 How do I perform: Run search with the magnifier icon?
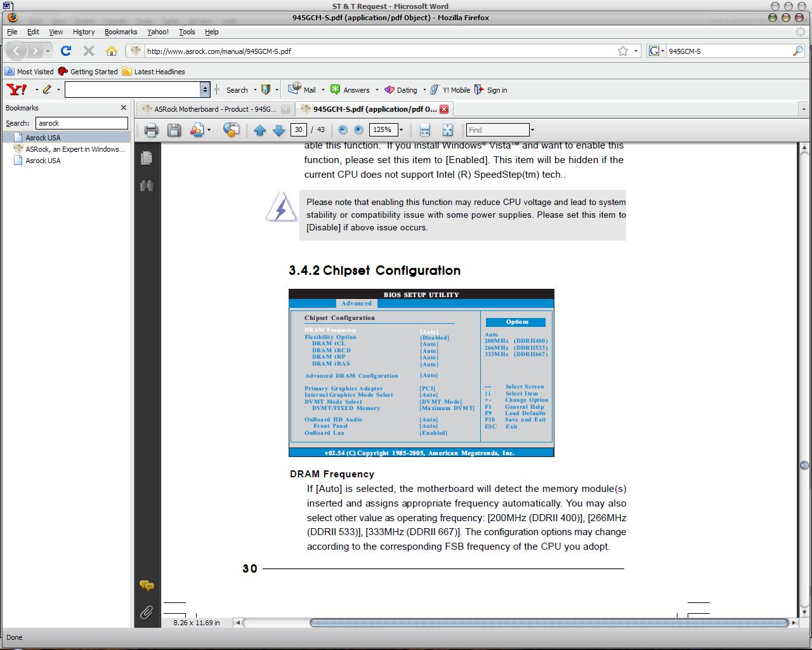point(798,51)
